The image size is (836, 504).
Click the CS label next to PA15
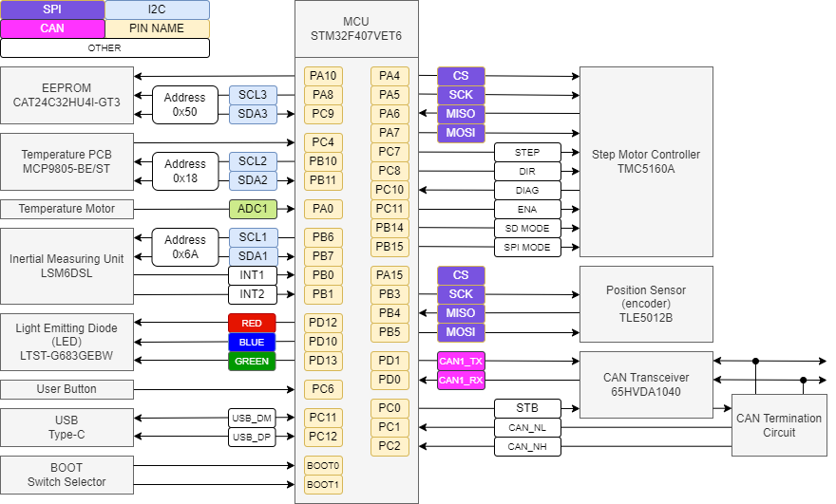pos(461,275)
